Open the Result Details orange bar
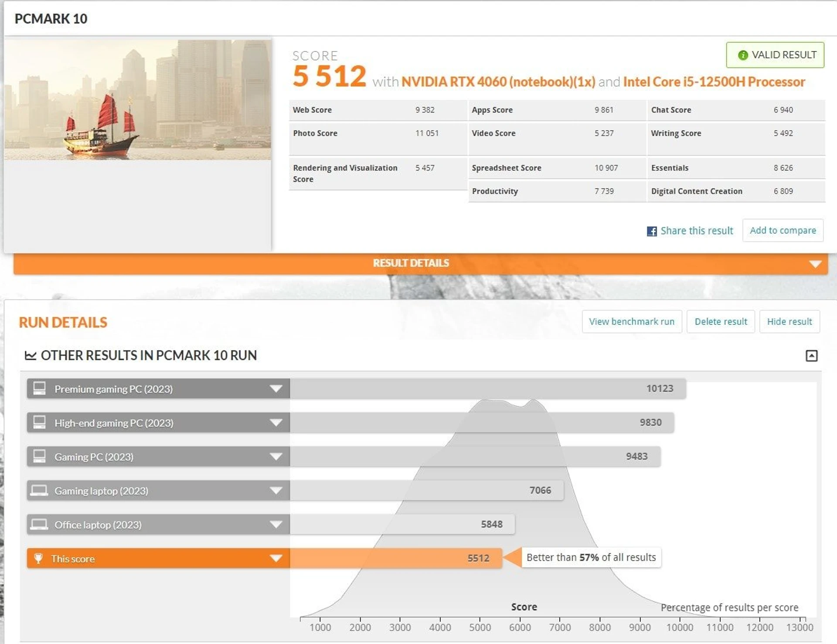This screenshot has height=644, width=837. pos(421,263)
